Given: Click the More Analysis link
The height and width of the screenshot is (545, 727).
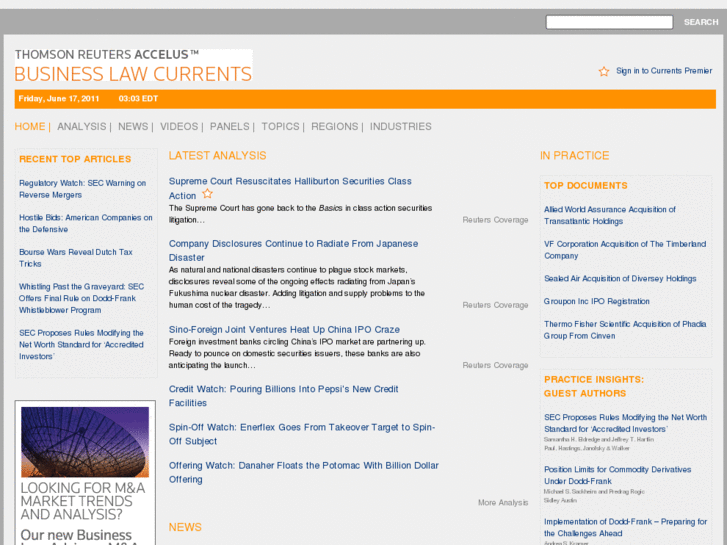Looking at the screenshot, I should pyautogui.click(x=503, y=502).
